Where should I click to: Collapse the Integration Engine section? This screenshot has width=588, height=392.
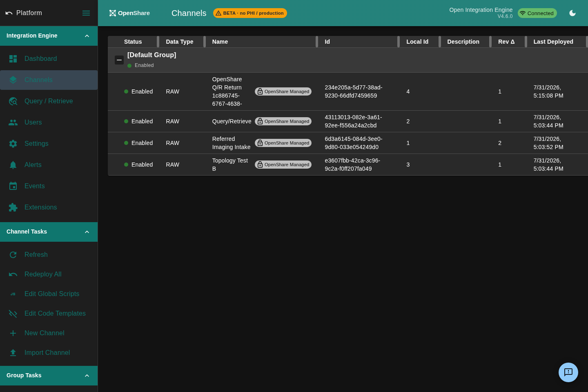87,36
